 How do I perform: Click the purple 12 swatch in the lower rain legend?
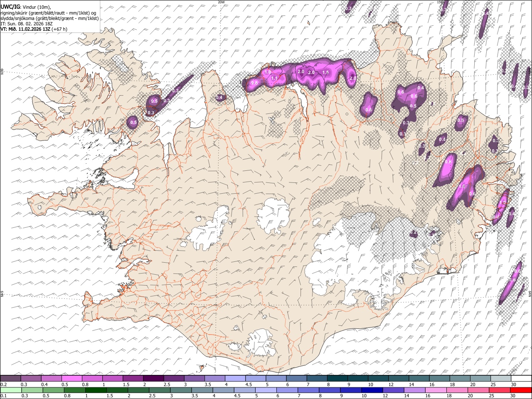click(x=393, y=390)
